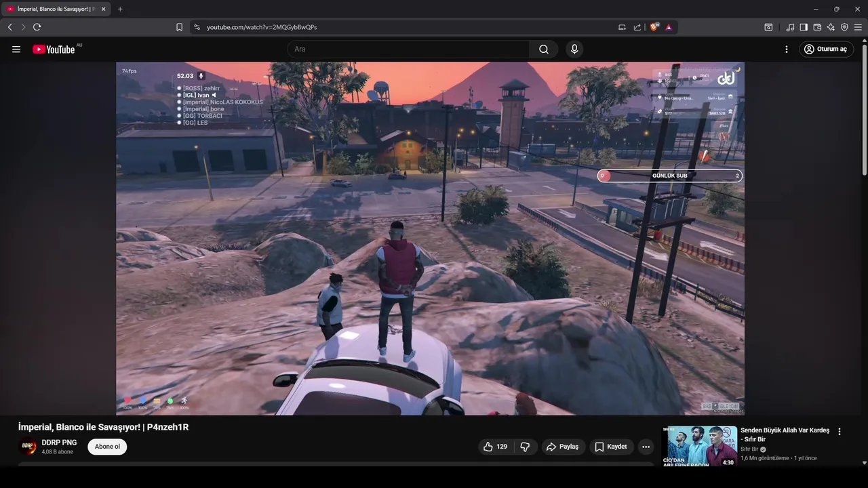Screen dimensions: 868x488
Task: Open the media playlist music note icon
Action: pyautogui.click(x=790, y=27)
